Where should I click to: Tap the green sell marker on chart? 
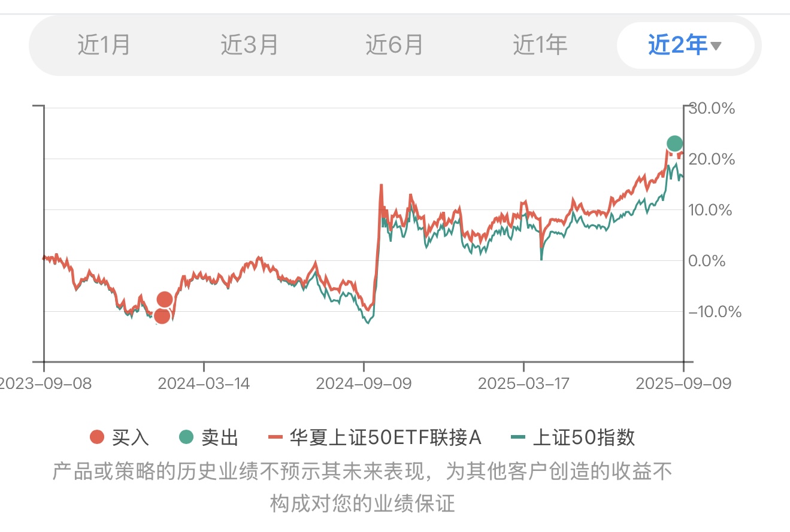(674, 144)
